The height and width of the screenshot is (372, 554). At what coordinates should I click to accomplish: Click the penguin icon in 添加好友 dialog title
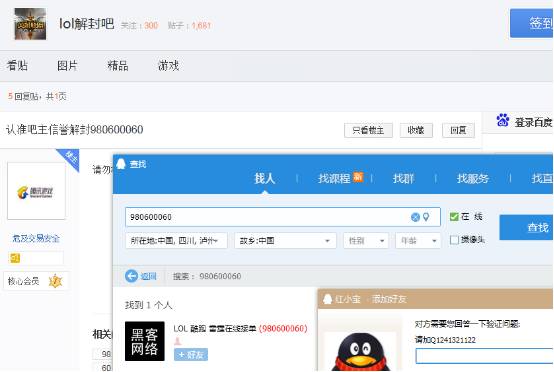click(328, 299)
